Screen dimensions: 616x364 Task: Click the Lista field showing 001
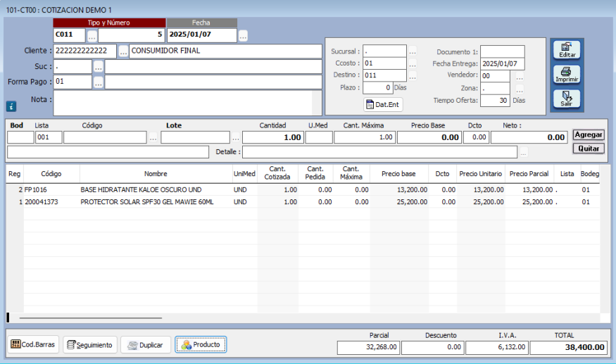click(x=49, y=137)
